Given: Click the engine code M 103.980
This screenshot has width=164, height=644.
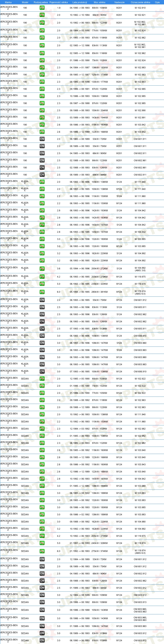Looking at the screenshot, I should pos(140,486).
